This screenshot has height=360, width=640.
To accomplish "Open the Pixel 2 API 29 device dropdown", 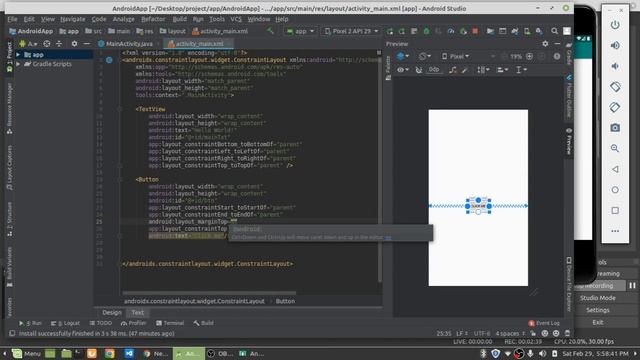I will 351,31.
